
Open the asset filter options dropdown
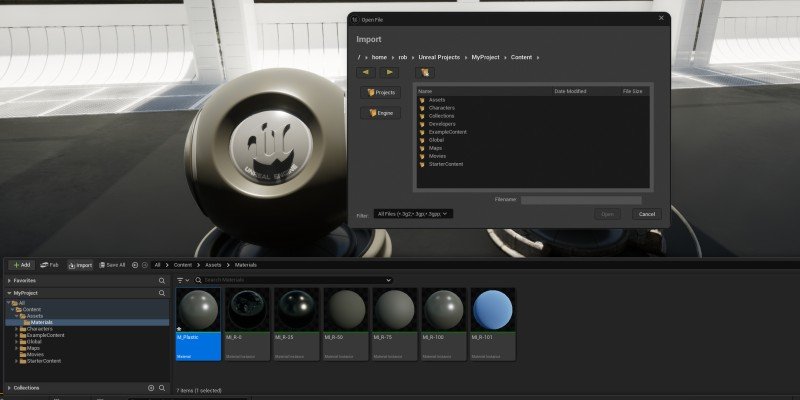pos(183,280)
